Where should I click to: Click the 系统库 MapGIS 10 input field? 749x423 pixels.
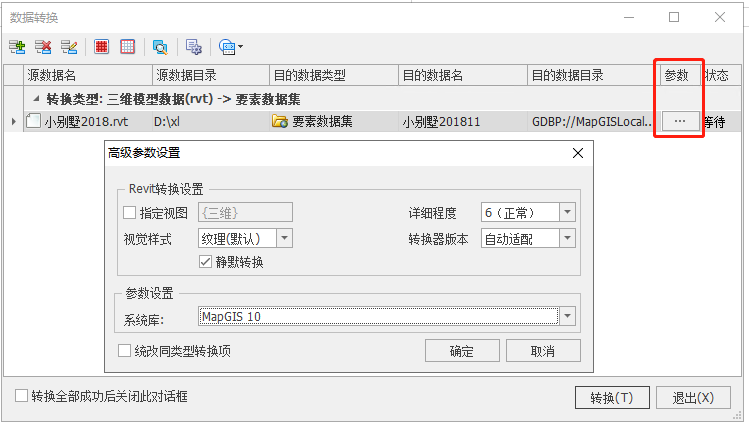tap(377, 317)
